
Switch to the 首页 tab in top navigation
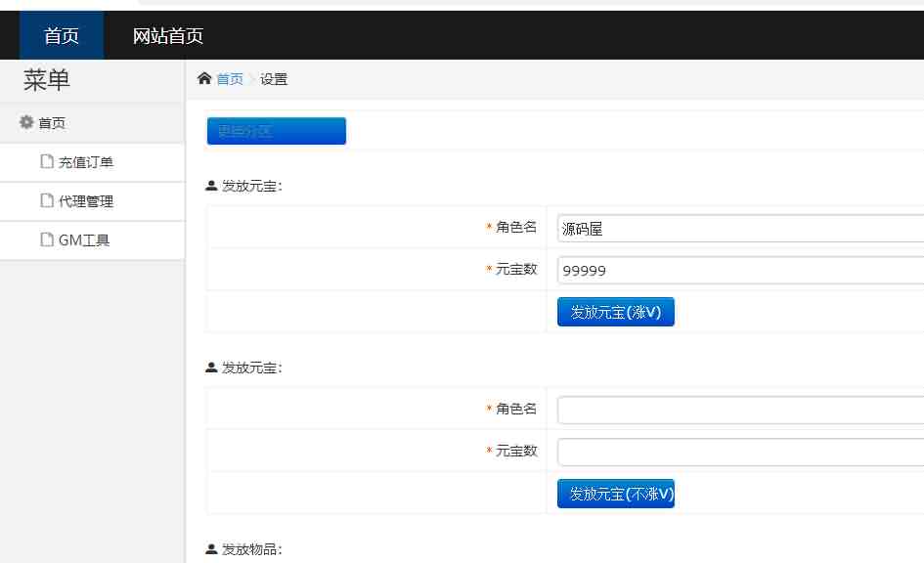(x=61, y=36)
